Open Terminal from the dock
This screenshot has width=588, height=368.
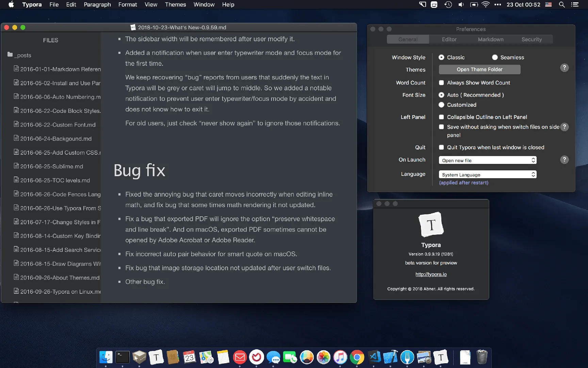[x=122, y=357]
